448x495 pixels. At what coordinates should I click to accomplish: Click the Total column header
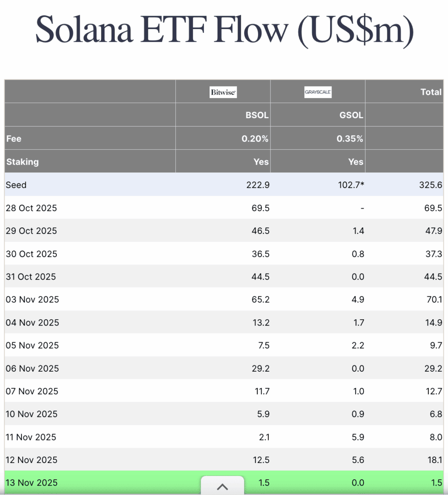coord(431,92)
